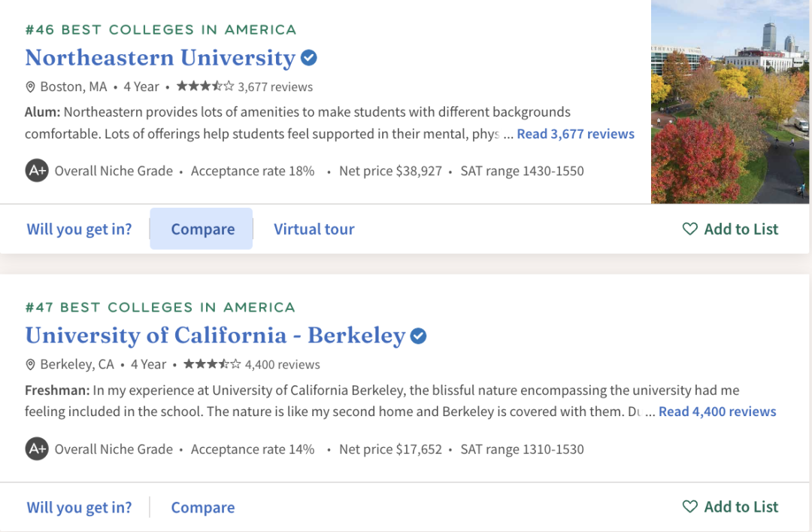812x532 pixels.
Task: Click the location pin beside Berkeley, CA
Action: click(x=31, y=364)
